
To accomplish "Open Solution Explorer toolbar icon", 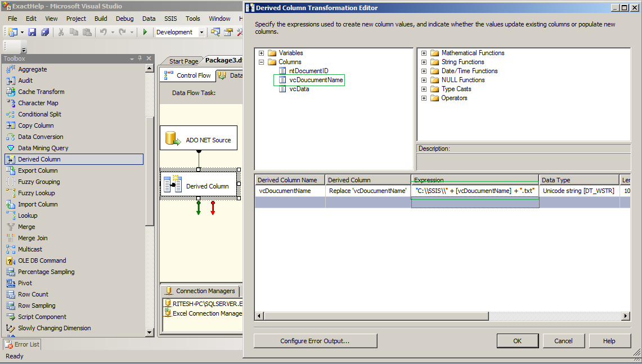I will 216,32.
